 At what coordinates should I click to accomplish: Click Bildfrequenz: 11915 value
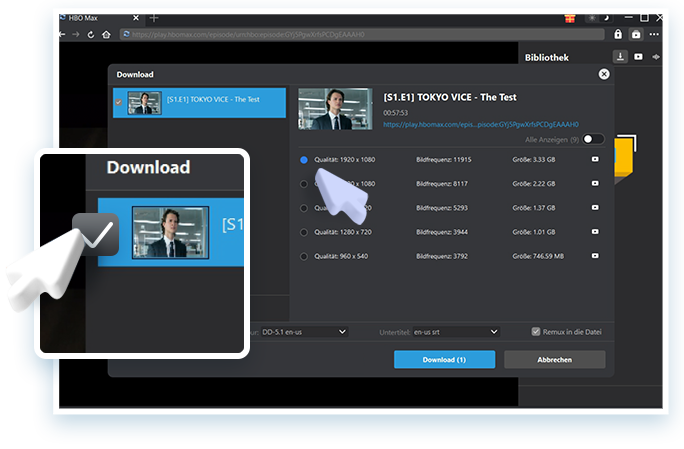pos(444,160)
